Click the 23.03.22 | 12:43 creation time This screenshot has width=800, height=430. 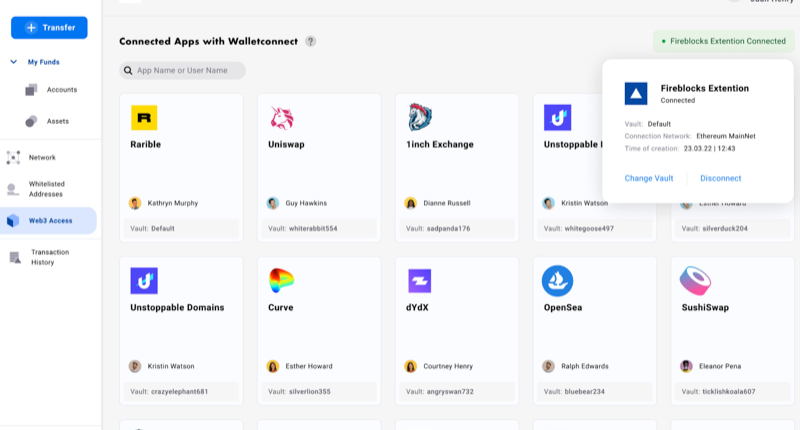(709, 148)
